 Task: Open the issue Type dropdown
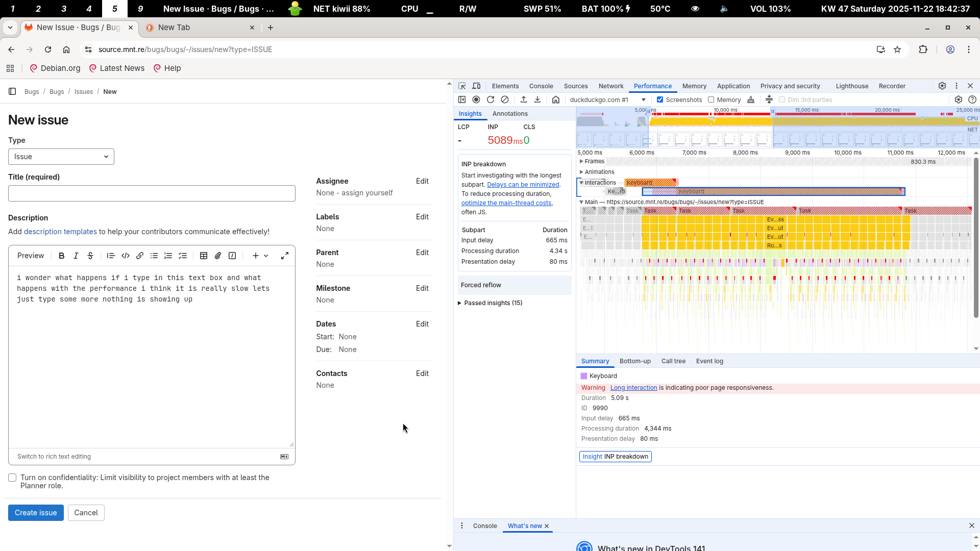[x=61, y=157]
